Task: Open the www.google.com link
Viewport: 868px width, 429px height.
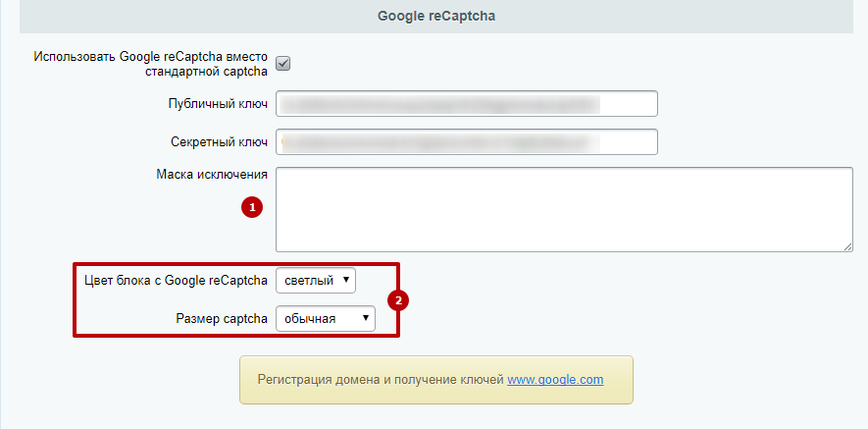Action: pos(555,380)
